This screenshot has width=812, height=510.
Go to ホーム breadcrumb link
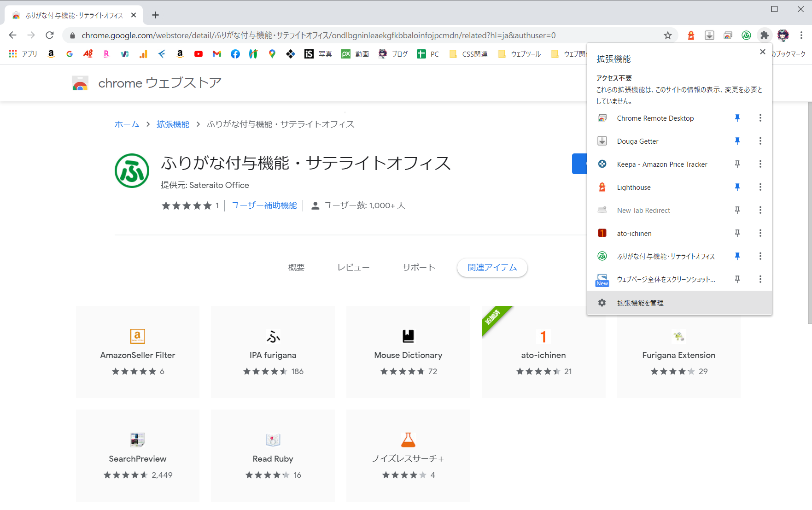(x=127, y=124)
